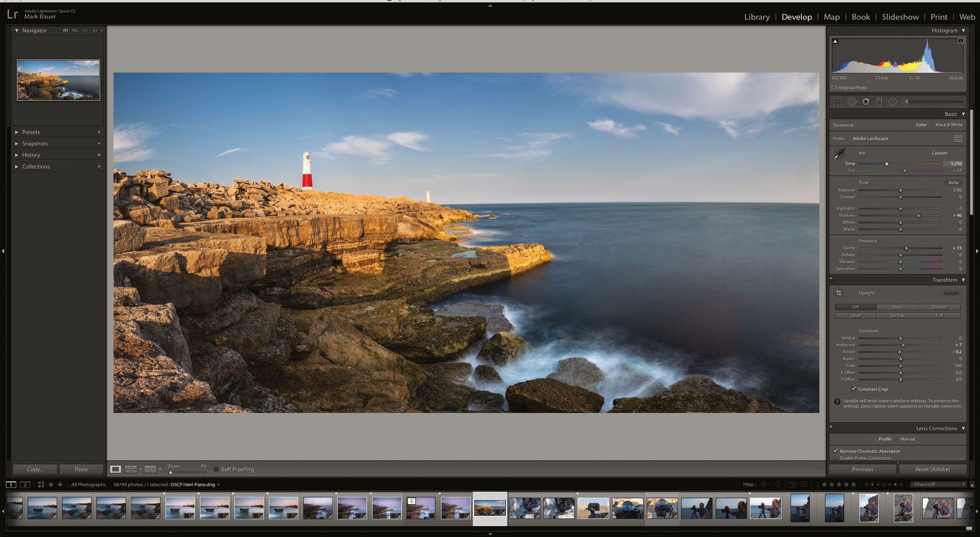
Task: Click the Reset (Adobe) button
Action: coord(932,469)
